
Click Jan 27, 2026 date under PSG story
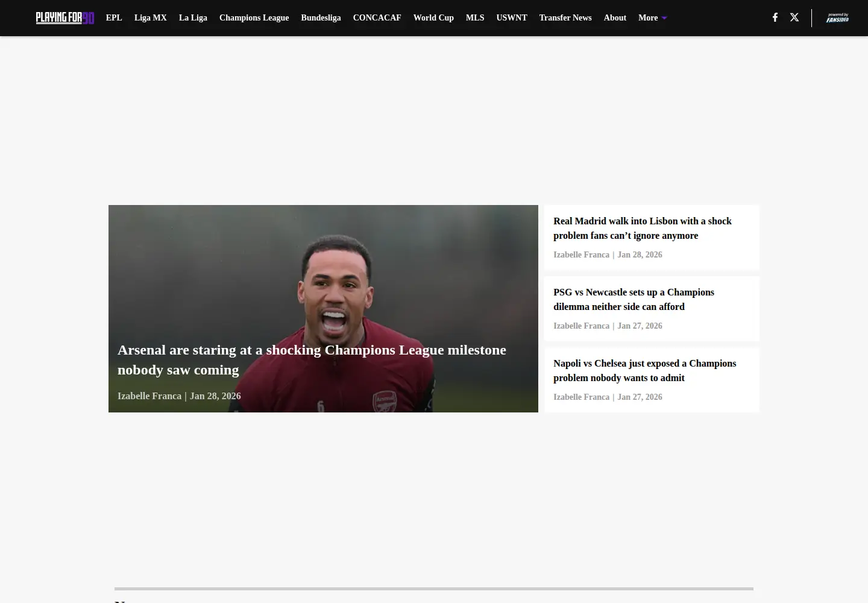pyautogui.click(x=640, y=326)
